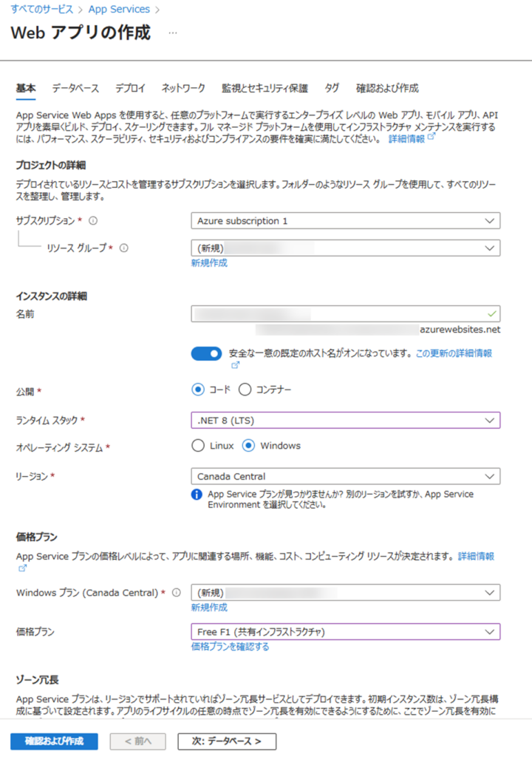
Task: Open the 監視とセキュリティ保護 tab
Action: click(265, 89)
